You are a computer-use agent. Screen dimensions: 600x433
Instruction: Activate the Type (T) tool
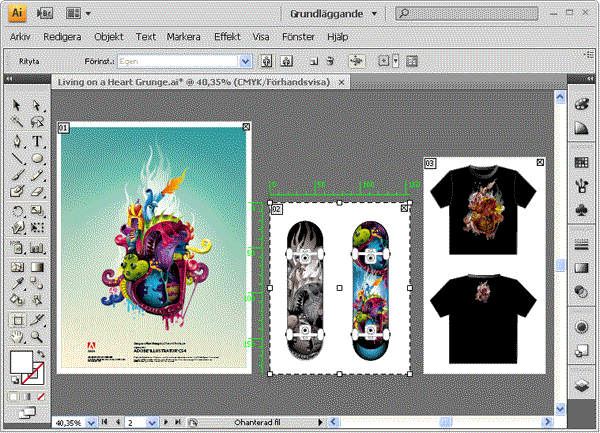pos(37,141)
